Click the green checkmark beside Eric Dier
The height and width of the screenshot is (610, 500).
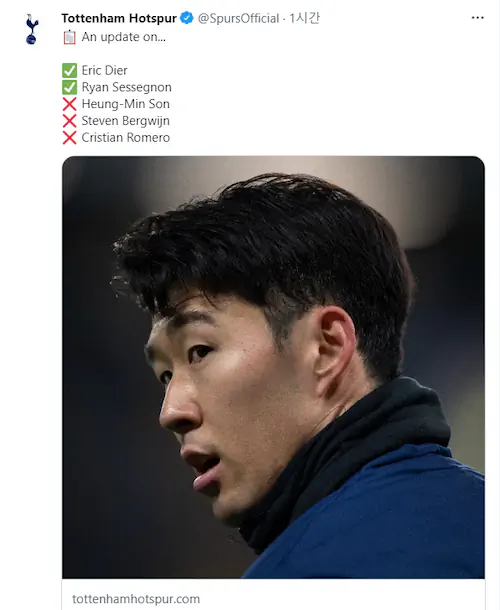tap(69, 71)
